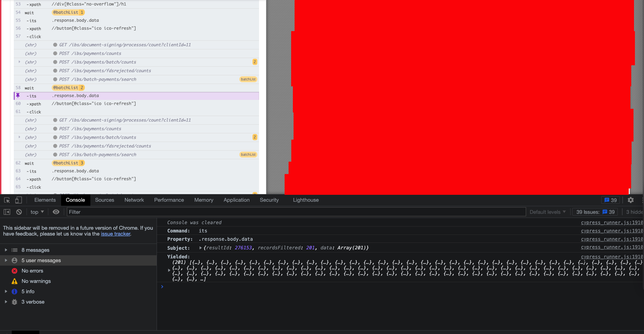Toggle the No errors filter
Screen dimensions: 644x334
pyautogui.click(x=32, y=271)
